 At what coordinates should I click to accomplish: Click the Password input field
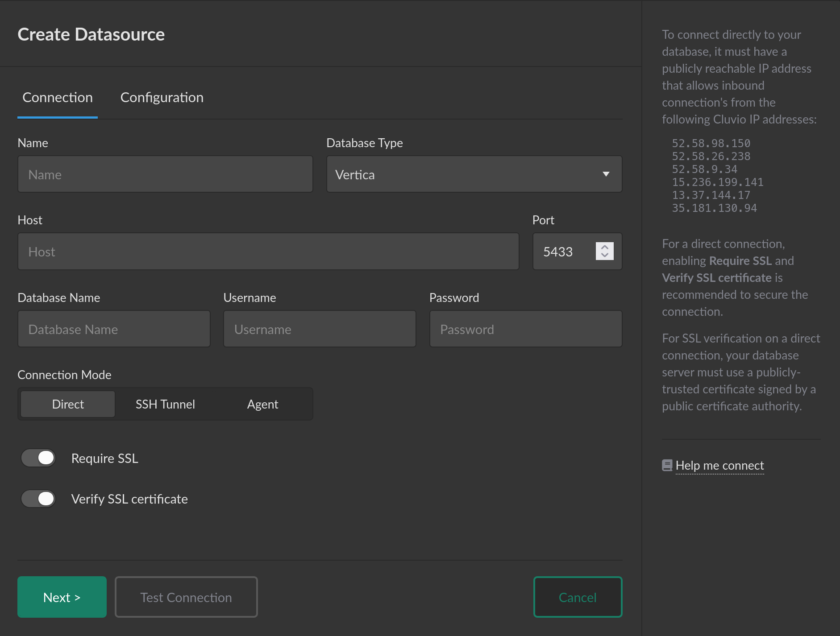tap(526, 329)
